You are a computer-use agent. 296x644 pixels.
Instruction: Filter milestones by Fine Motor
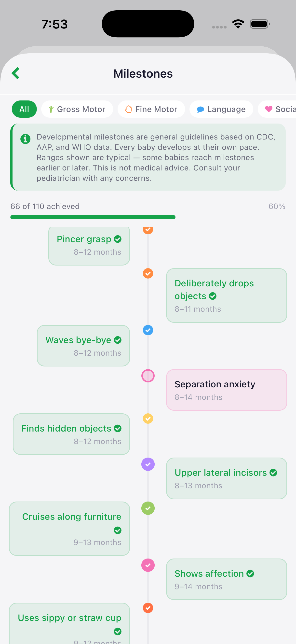tap(151, 109)
